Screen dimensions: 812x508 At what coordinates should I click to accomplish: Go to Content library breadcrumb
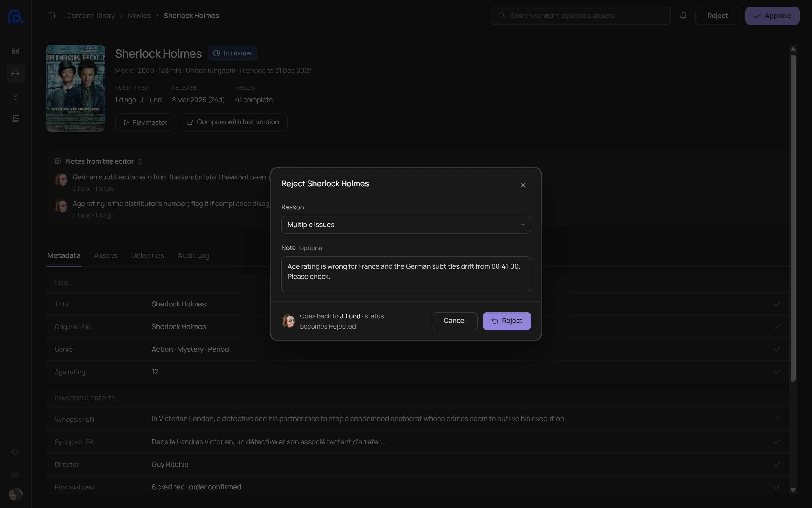tap(91, 16)
